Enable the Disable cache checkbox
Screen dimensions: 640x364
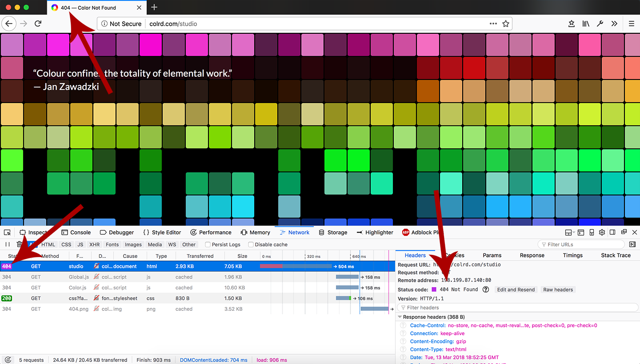(x=251, y=245)
